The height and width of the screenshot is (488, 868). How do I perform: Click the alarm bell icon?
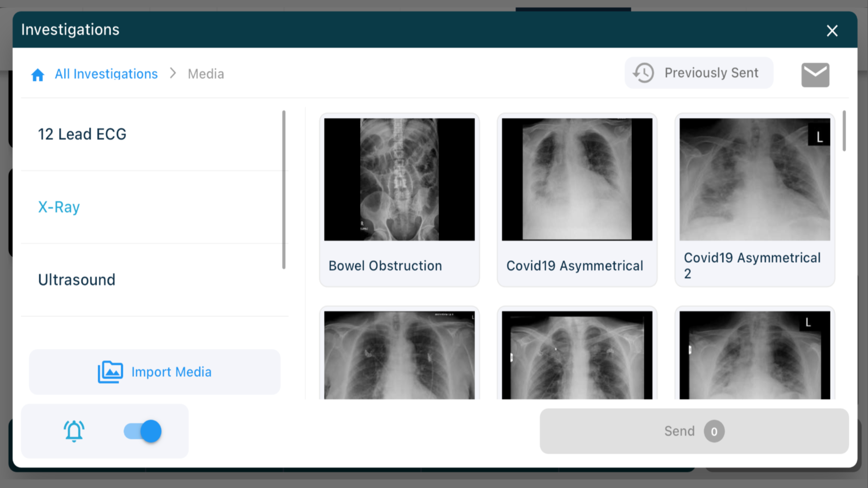tap(74, 431)
